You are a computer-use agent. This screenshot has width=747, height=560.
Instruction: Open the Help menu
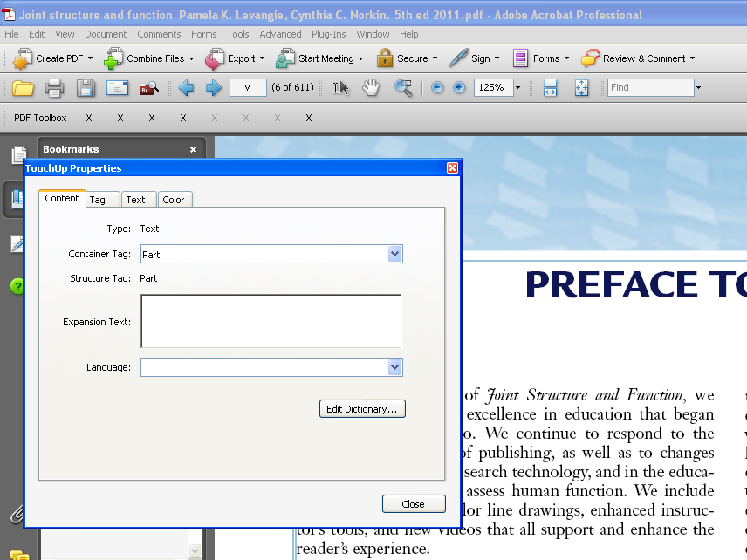pos(408,34)
